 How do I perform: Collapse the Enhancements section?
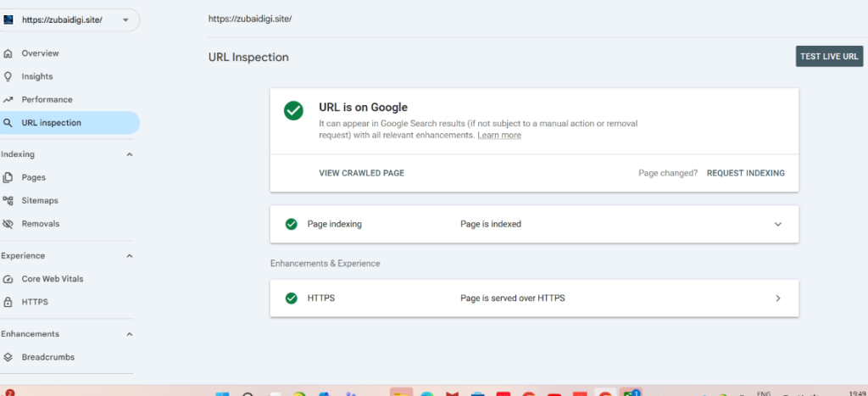click(130, 334)
